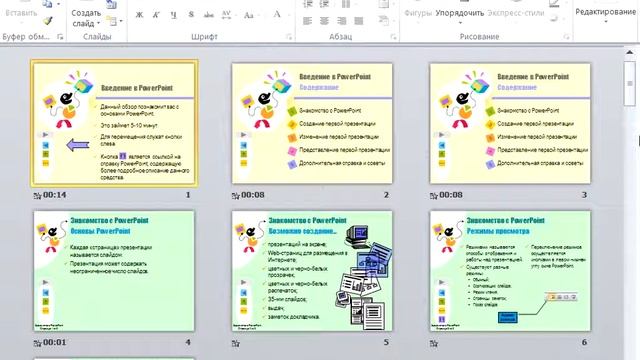The width and height of the screenshot is (640, 360).
Task: Click the vertical scrollbar thumb
Action: point(629,83)
